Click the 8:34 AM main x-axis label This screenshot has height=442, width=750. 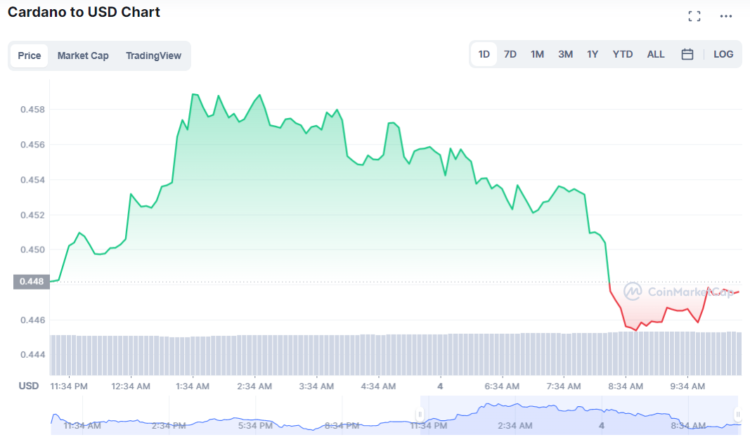point(626,386)
